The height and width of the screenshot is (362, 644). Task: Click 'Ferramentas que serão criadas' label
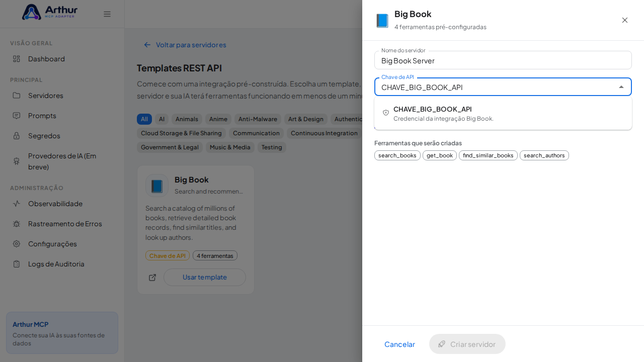click(x=418, y=143)
